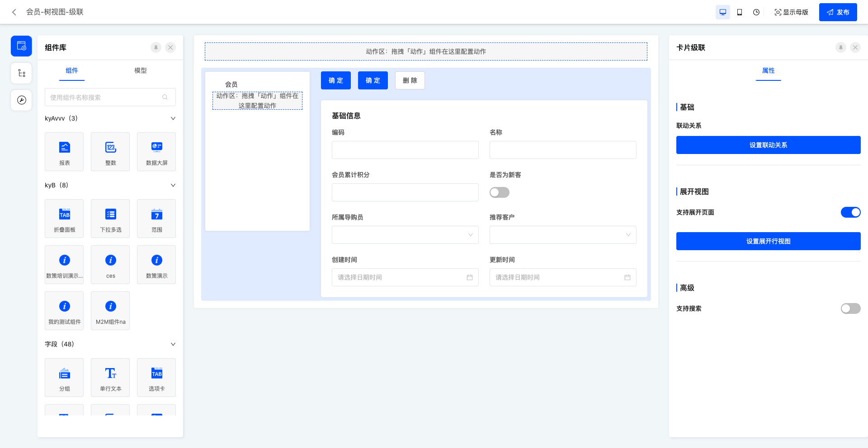Collapse the kyB component group
Viewport: 868px width, 448px height.
tap(173, 185)
